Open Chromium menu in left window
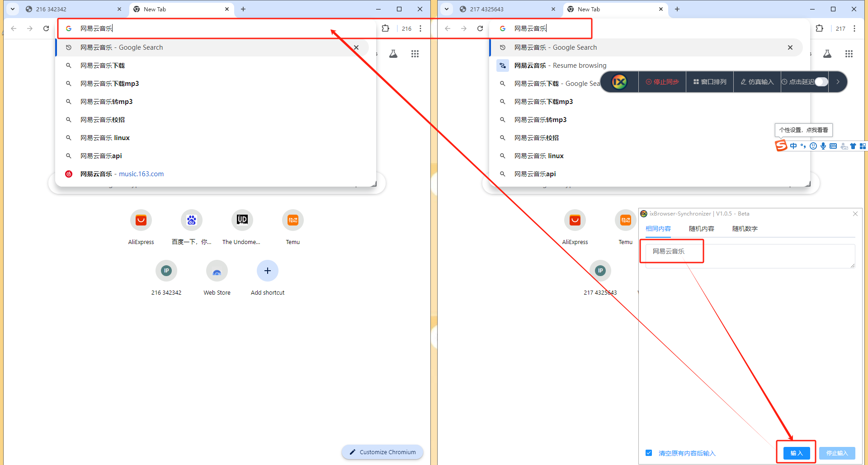Screen dimensions: 868x465 coord(420,28)
